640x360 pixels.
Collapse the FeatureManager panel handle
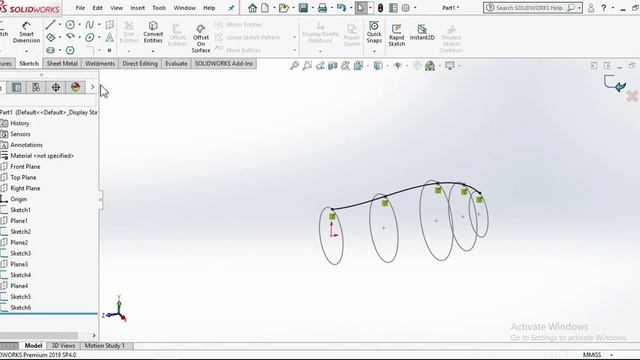(100, 199)
